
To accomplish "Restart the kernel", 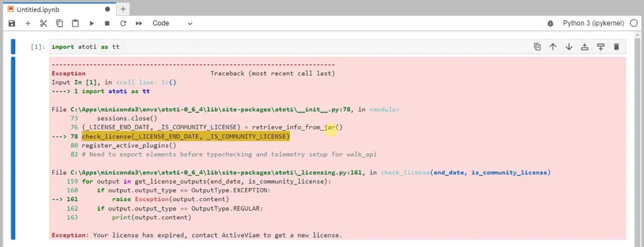I will click(x=123, y=23).
